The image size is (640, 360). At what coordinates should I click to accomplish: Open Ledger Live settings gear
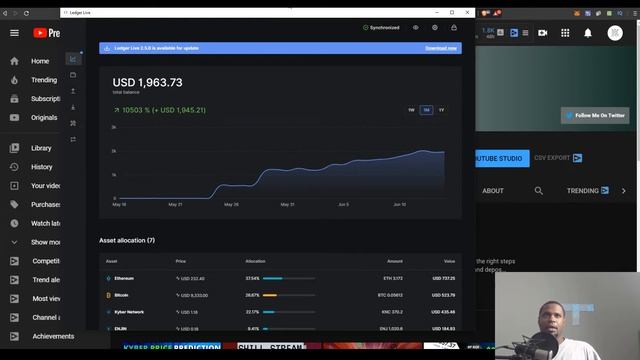click(435, 28)
